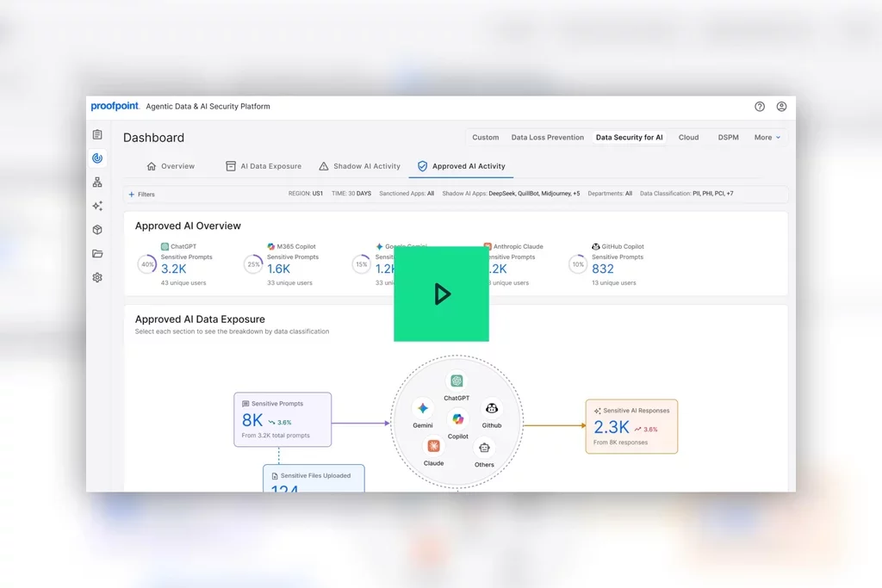This screenshot has height=588, width=882.
Task: Open the AI Data Exposure sub-tab
Action: 264,166
